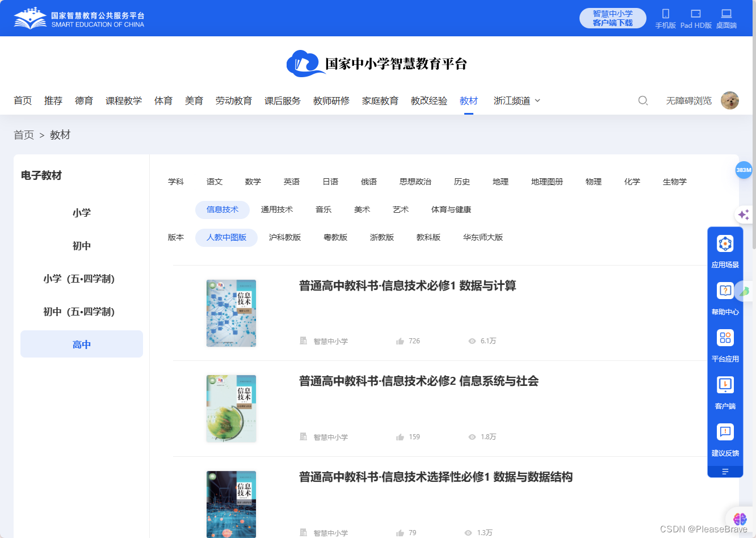Open the 应用场景 sidebar icon
Viewport: 756px width, 538px height.
pos(725,244)
